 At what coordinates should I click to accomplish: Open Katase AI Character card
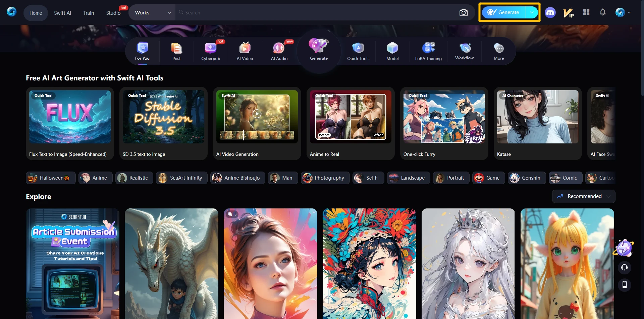pyautogui.click(x=538, y=124)
